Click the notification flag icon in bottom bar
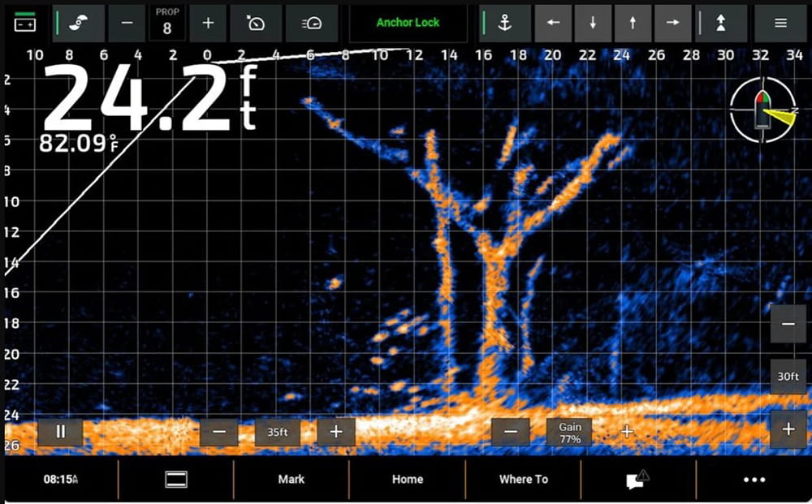The height and width of the screenshot is (504, 812). [638, 480]
